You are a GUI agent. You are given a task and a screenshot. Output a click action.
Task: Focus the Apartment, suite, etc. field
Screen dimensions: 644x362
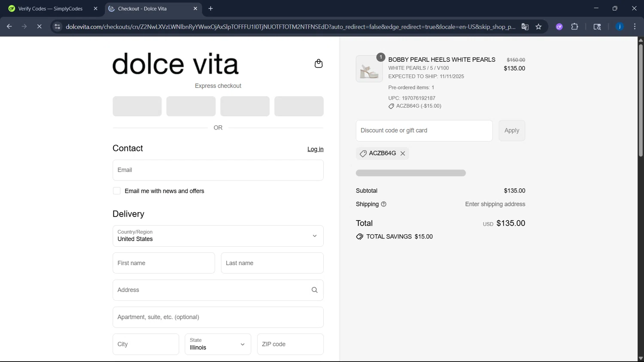218,317
